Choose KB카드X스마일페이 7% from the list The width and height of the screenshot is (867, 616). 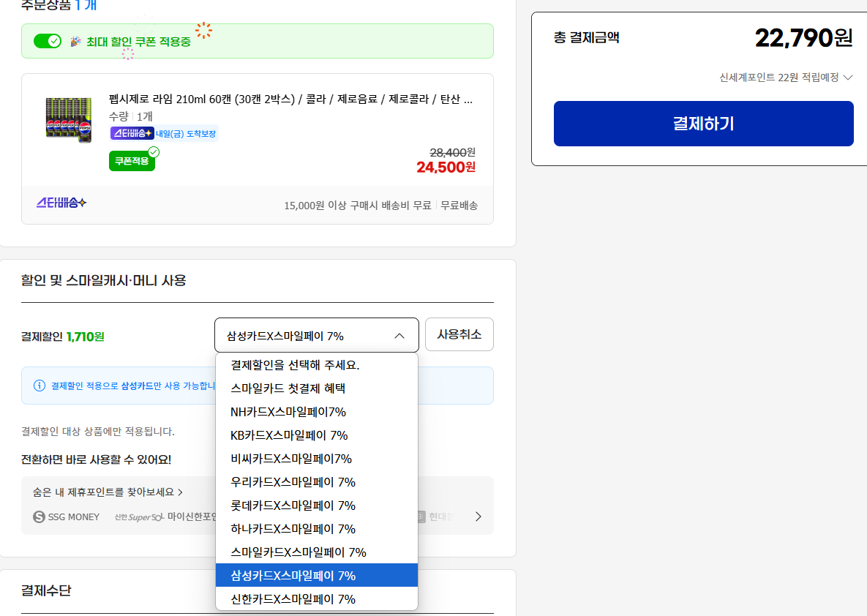click(289, 435)
